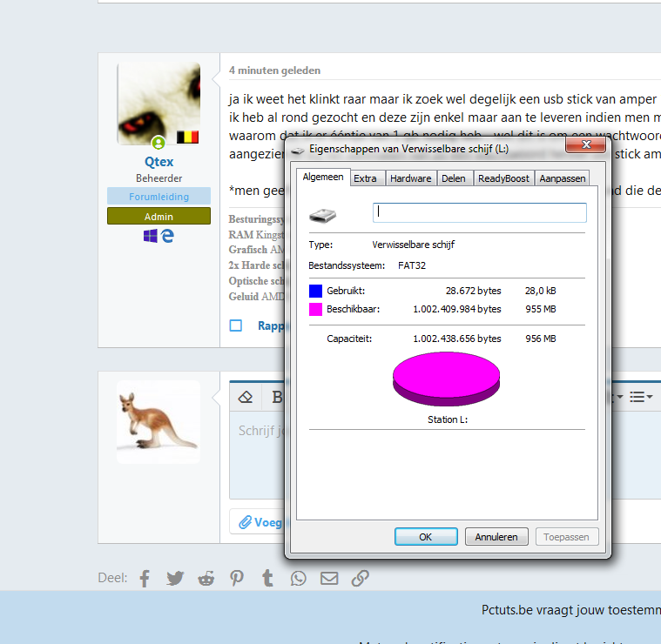Click the 'Station L:' label
The width and height of the screenshot is (661, 644).
pyautogui.click(x=448, y=420)
